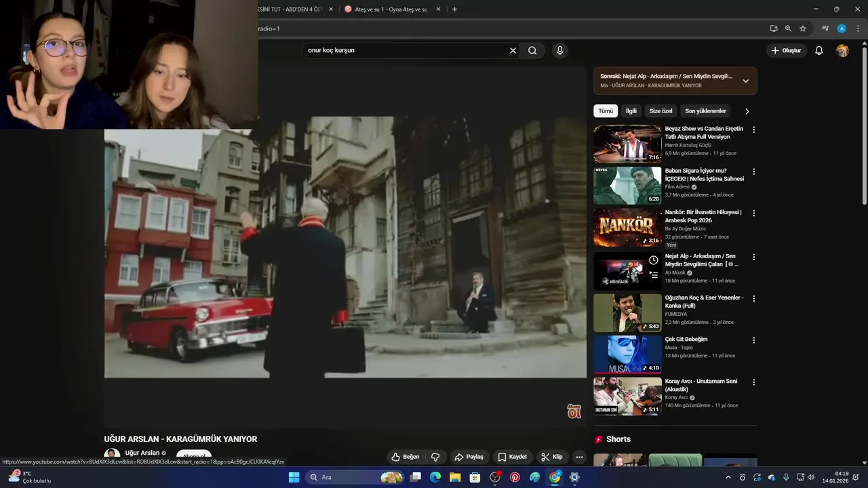Open YouTube notifications bell

coord(819,50)
